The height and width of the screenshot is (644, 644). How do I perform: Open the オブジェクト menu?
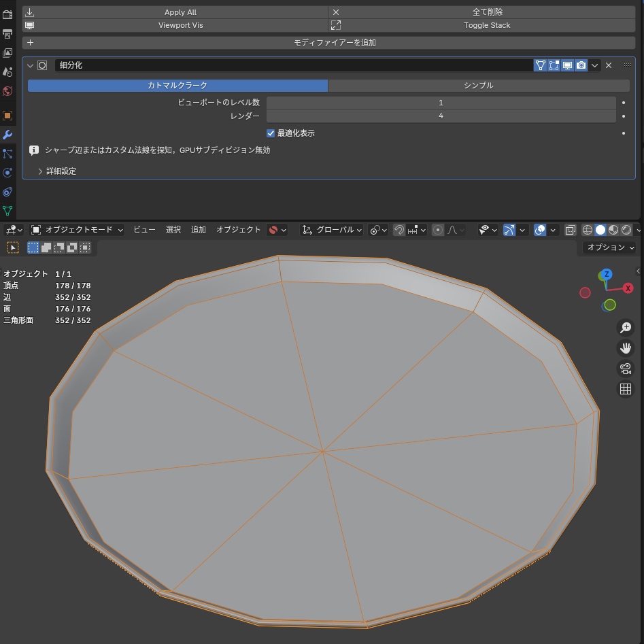(x=238, y=230)
